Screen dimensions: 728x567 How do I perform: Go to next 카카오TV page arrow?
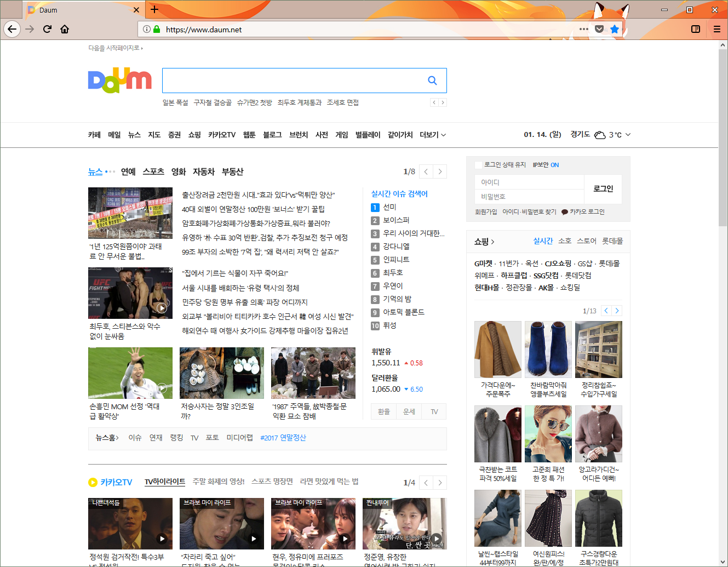coord(440,482)
